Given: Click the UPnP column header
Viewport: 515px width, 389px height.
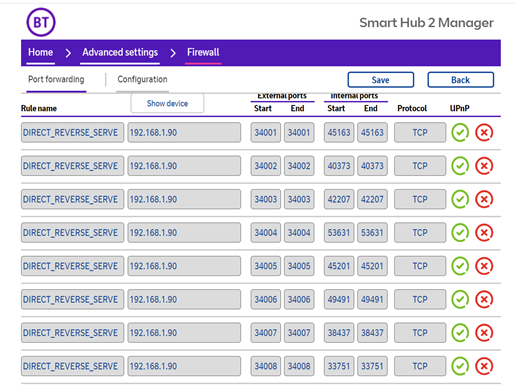Looking at the screenshot, I should [x=460, y=108].
